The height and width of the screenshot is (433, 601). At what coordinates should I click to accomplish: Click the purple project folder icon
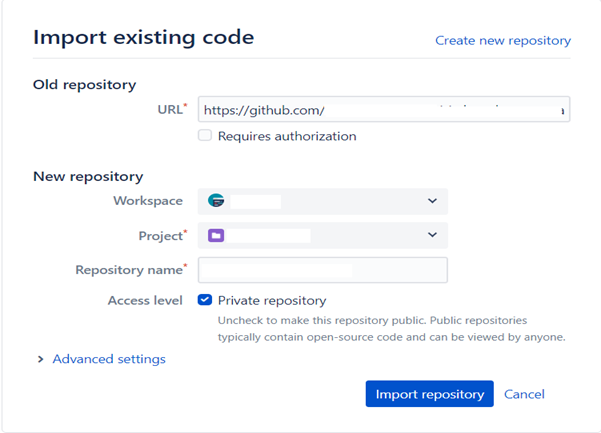216,235
